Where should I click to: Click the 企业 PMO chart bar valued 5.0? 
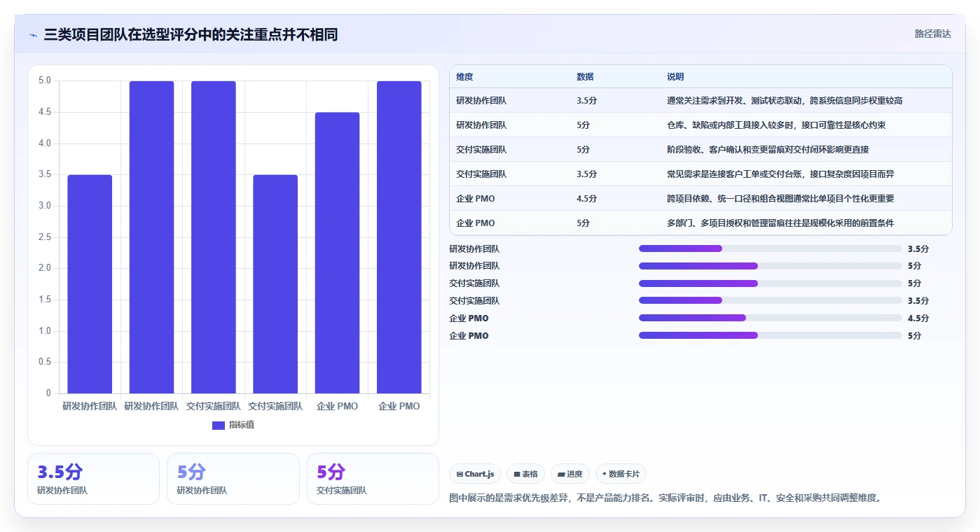tap(399, 237)
